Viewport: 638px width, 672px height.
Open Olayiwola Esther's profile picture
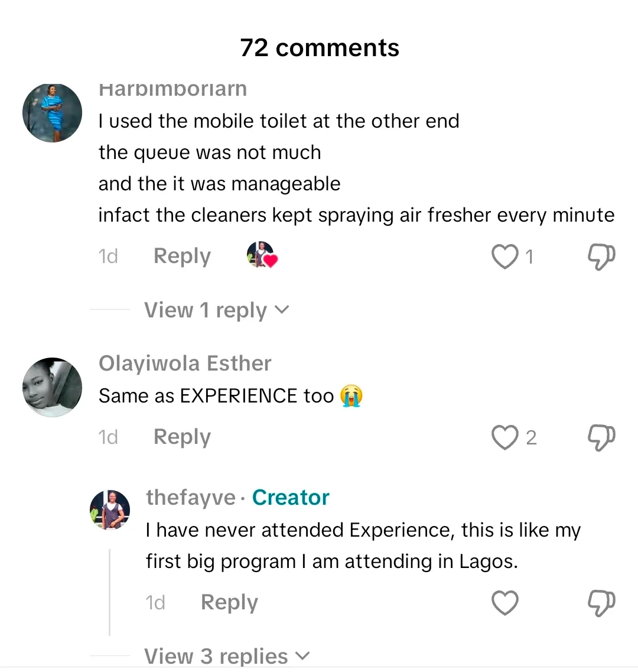point(52,387)
